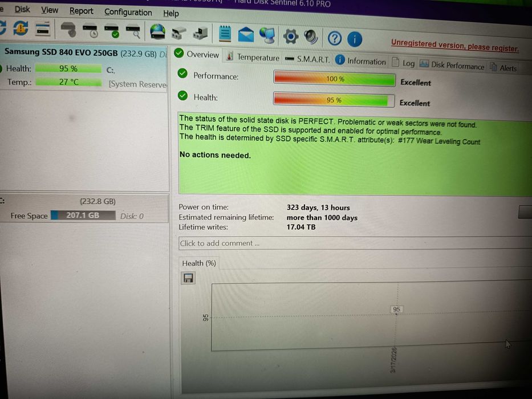
Task: Click the Power on time: label
Action: tap(204, 207)
